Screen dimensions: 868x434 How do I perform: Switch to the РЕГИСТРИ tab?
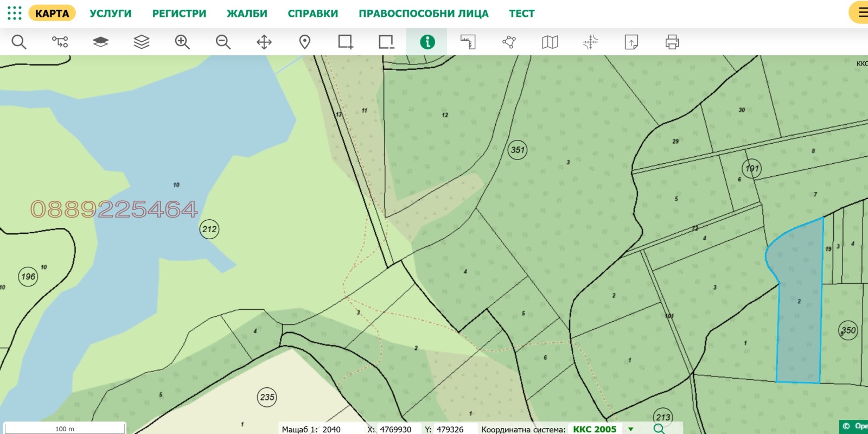point(179,14)
